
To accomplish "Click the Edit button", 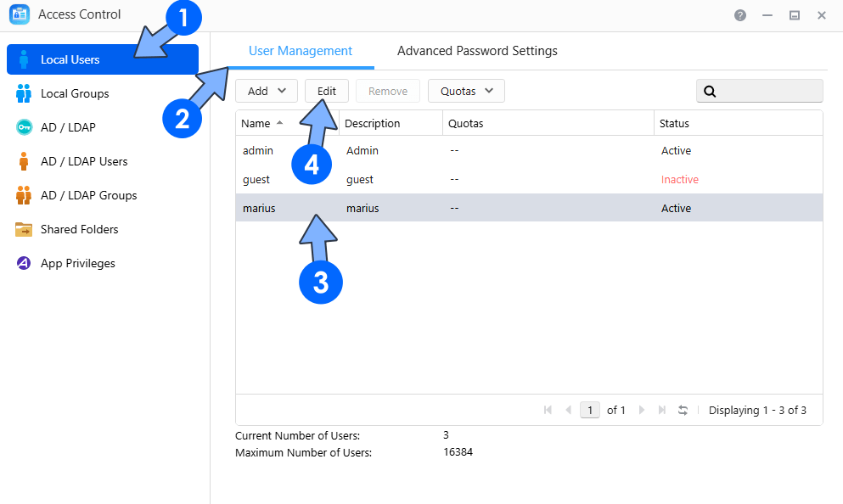I will point(327,91).
